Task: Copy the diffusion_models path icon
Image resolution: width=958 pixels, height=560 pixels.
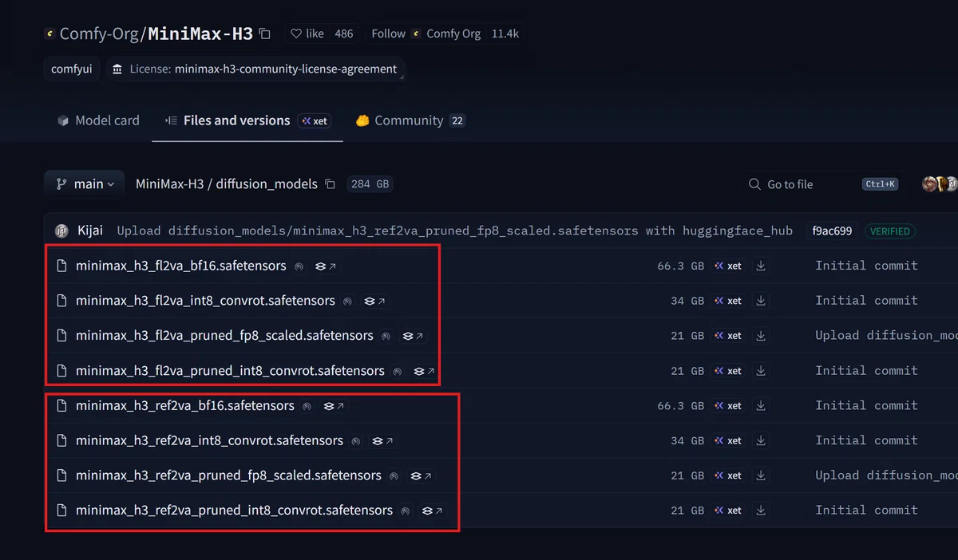Action: click(x=330, y=184)
